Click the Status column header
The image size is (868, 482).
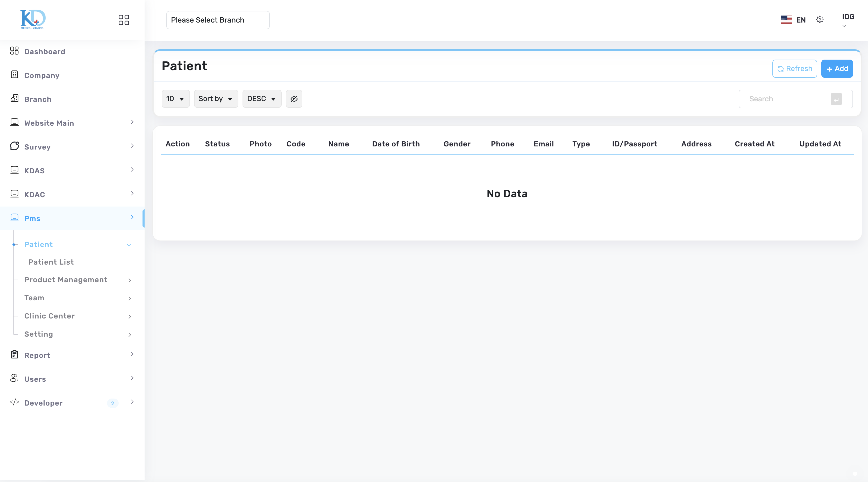(x=217, y=144)
